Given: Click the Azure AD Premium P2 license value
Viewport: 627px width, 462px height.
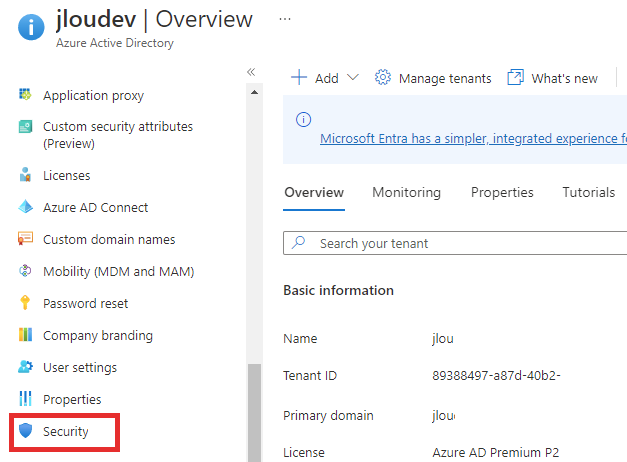Looking at the screenshot, I should 495,452.
